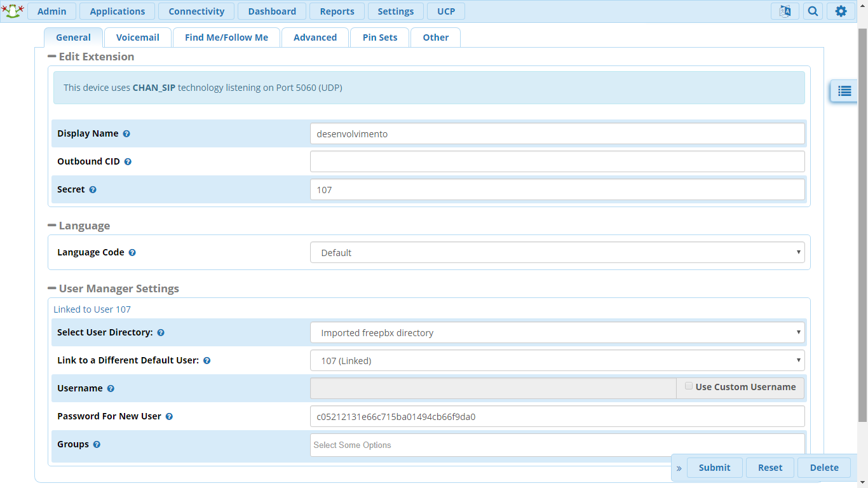This screenshot has width=868, height=488.
Task: Open the Connectivity menu
Action: pos(196,11)
